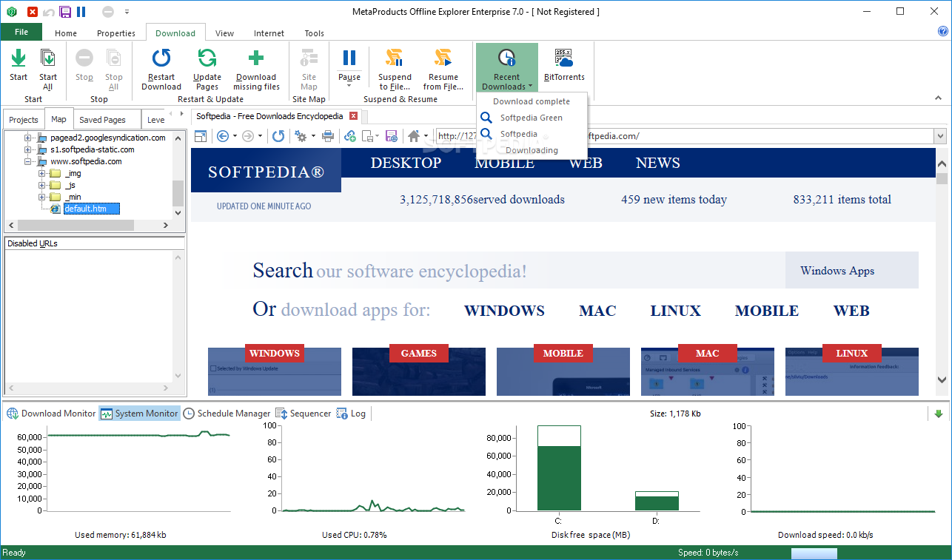Open the customize quick access toolbar dropdown
This screenshot has height=560, width=952.
tap(127, 12)
